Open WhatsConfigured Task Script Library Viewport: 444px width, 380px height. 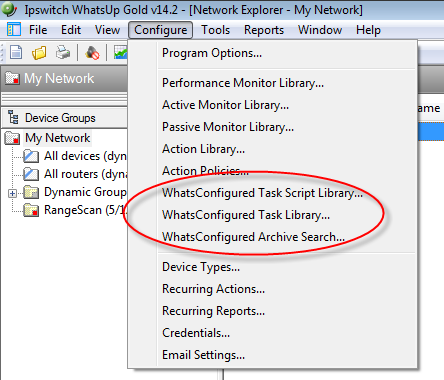(x=272, y=193)
